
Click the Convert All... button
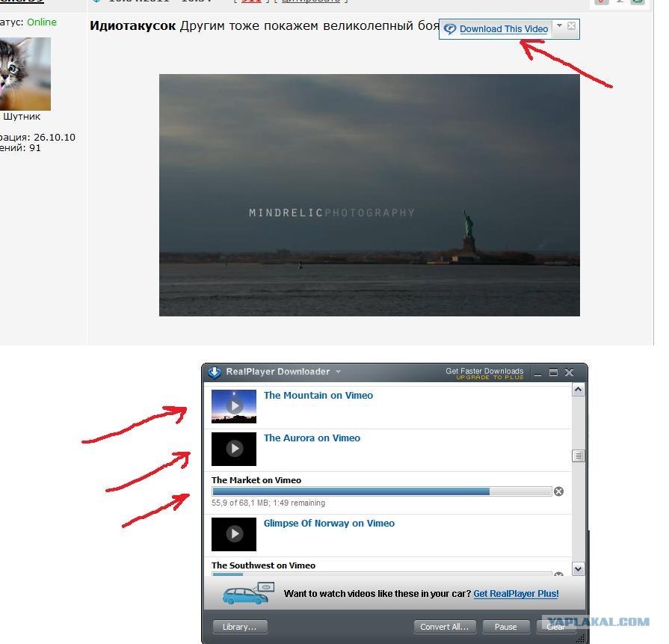tap(445, 627)
